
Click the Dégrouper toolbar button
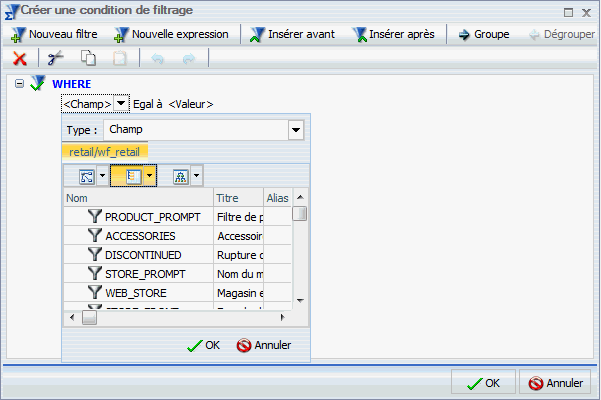[562, 34]
